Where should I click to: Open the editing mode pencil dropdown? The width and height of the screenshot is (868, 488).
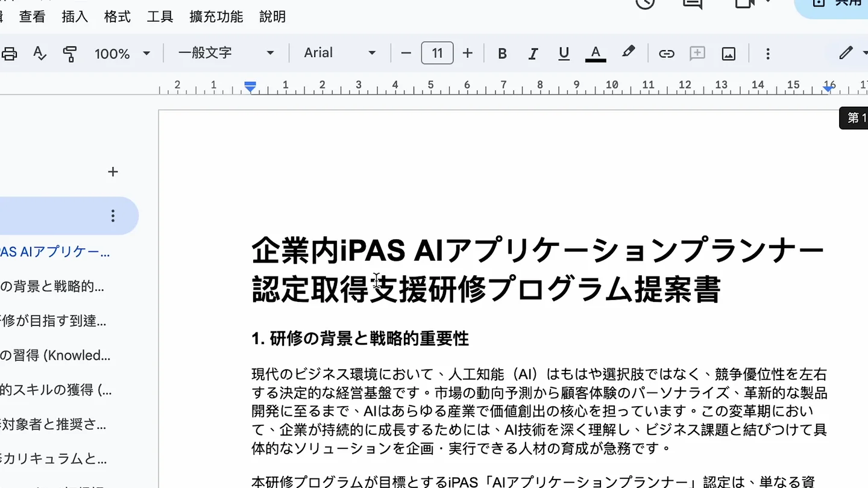(852, 53)
